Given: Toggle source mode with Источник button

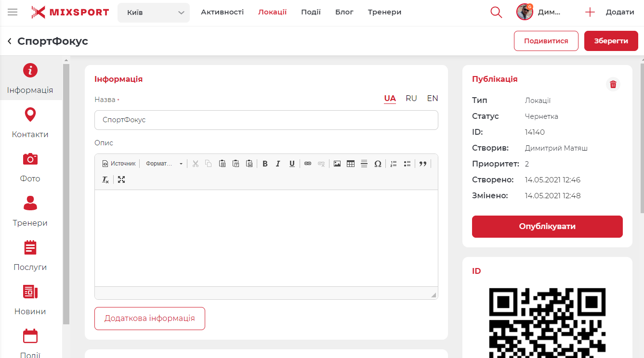Looking at the screenshot, I should pyautogui.click(x=119, y=164).
